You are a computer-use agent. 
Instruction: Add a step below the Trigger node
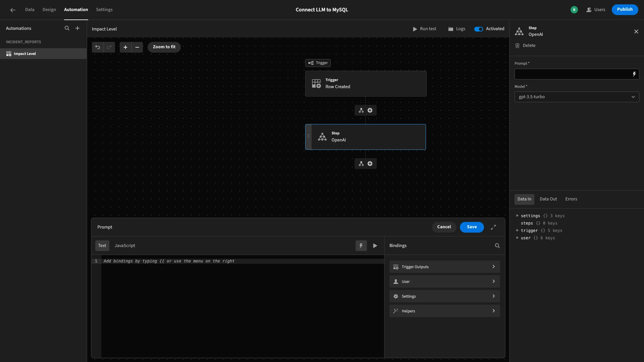[x=370, y=110]
